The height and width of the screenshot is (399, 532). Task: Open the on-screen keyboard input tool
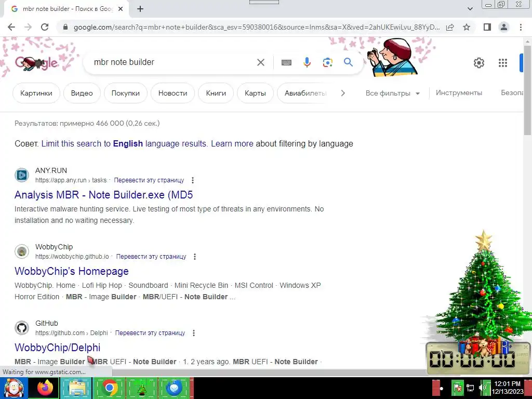pyautogui.click(x=286, y=62)
